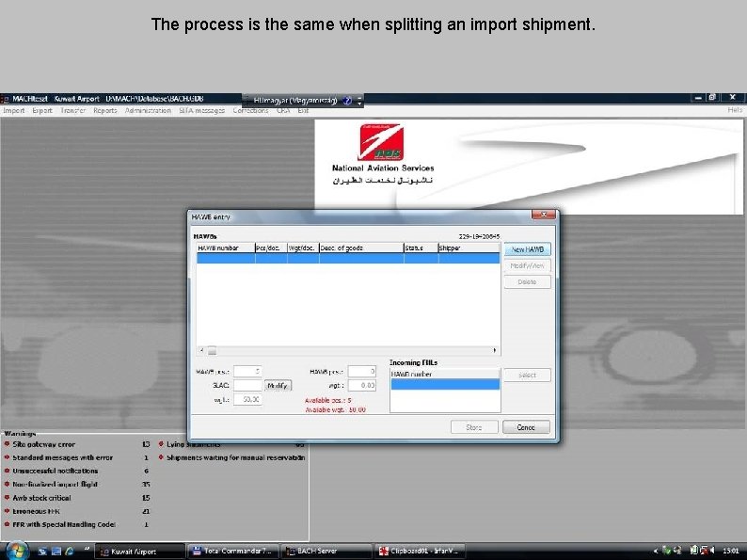This screenshot has width=747, height=560.
Task: Click 'Desc. of goods' column header
Action: point(361,248)
